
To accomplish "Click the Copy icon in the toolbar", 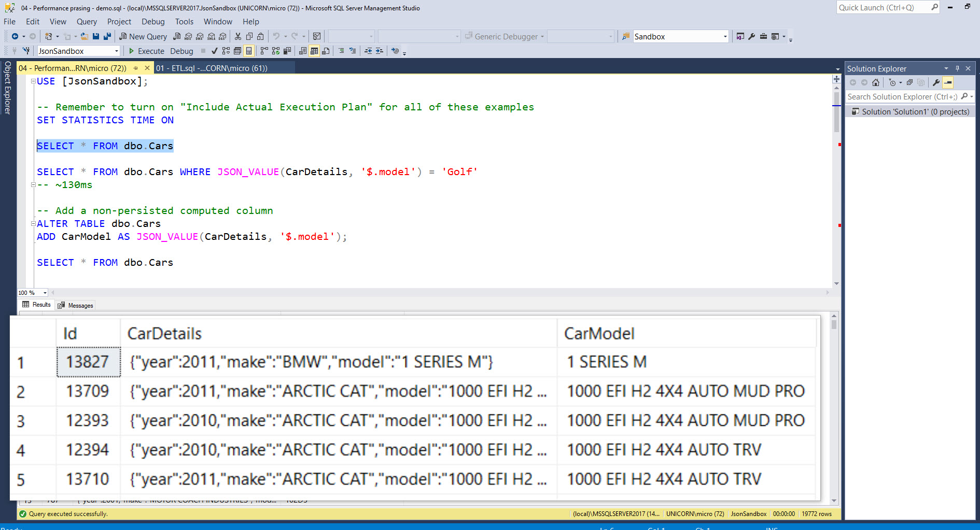I will coord(249,36).
